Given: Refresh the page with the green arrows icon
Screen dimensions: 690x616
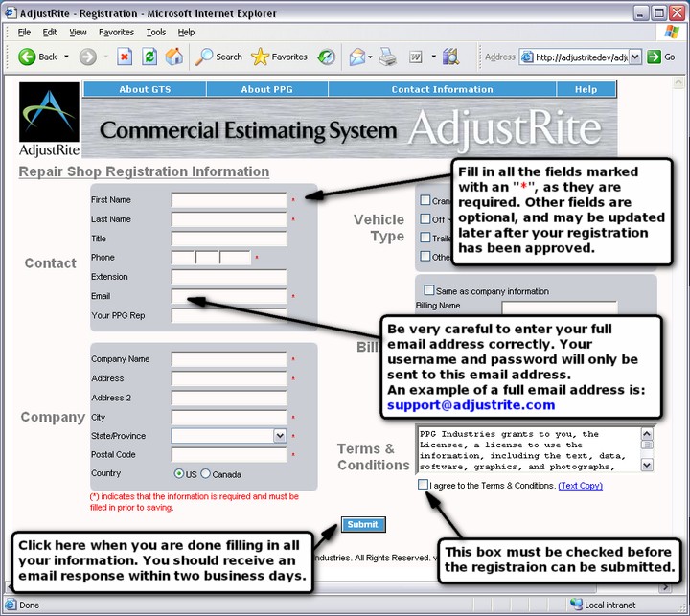Looking at the screenshot, I should [x=149, y=57].
